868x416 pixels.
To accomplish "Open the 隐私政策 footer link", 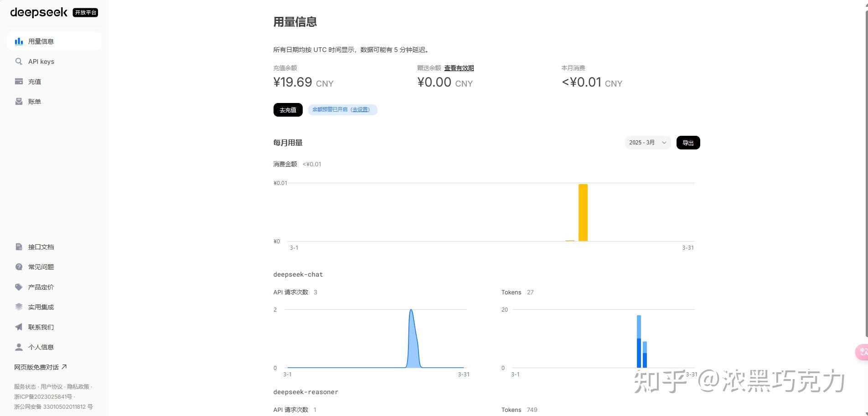I will pos(78,387).
